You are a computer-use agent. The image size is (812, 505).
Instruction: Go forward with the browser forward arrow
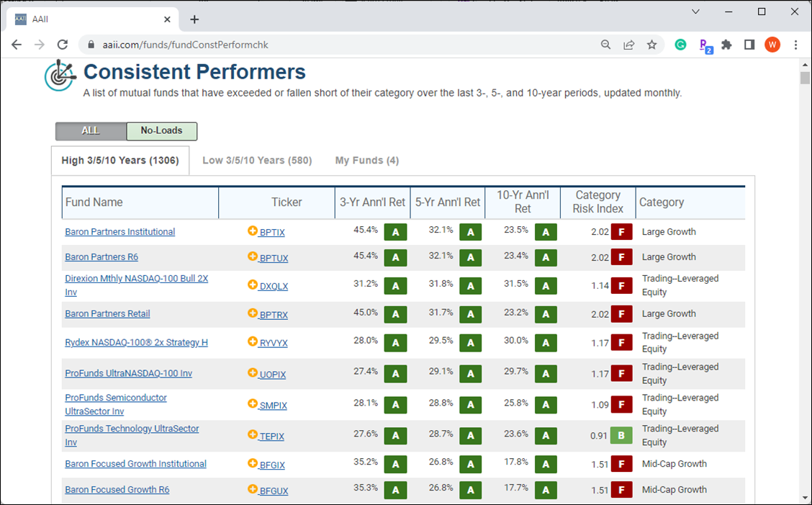(x=40, y=45)
